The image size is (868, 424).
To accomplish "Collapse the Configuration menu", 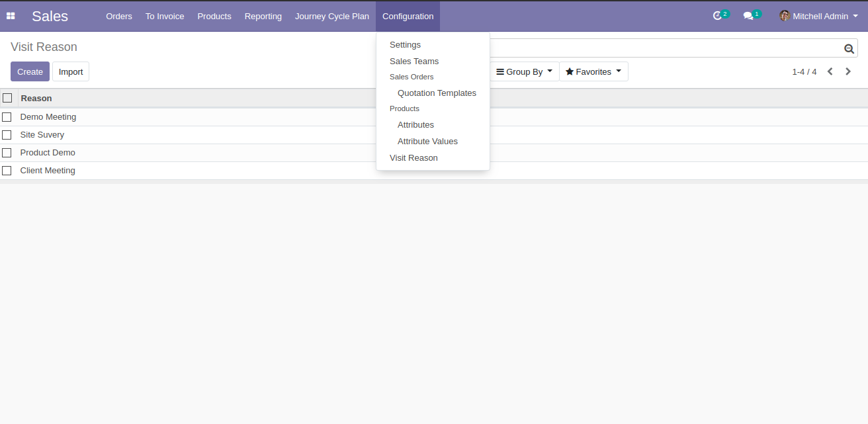I will click(x=408, y=16).
